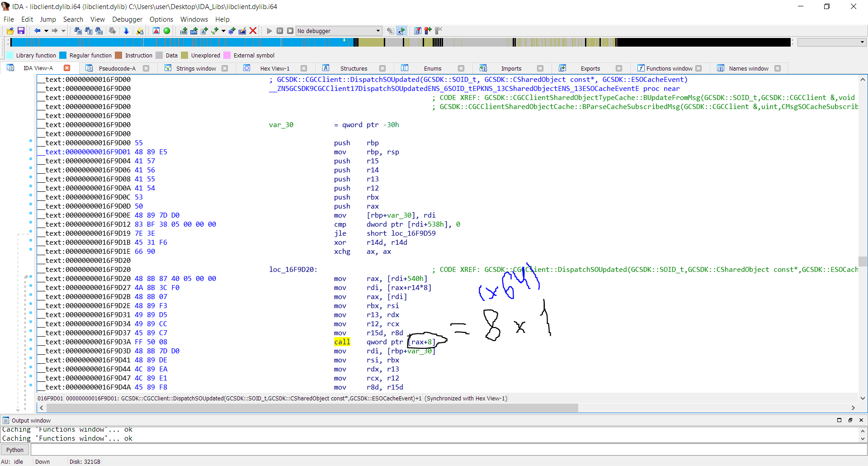
Task: Click the text search binoculars icon
Action: click(89, 31)
